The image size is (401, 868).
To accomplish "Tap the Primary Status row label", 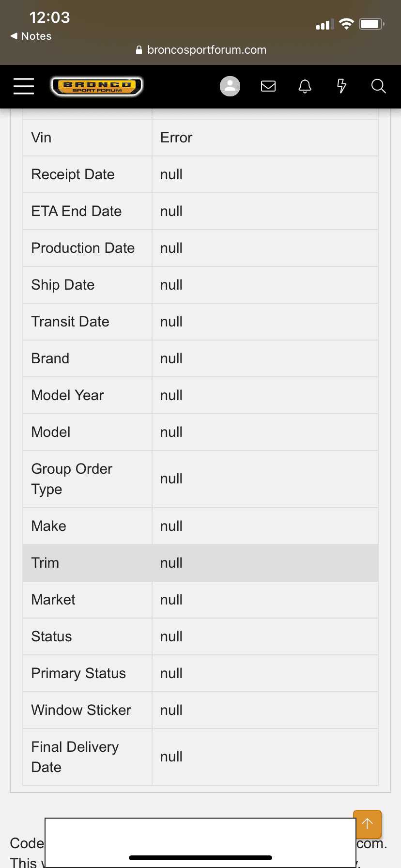I will (x=78, y=673).
